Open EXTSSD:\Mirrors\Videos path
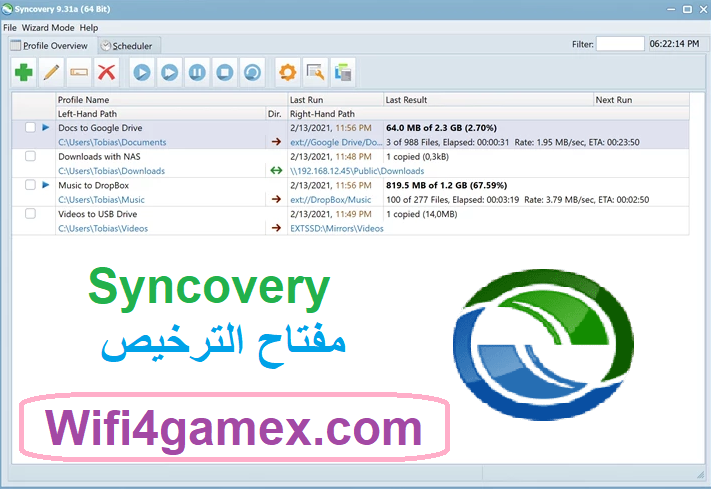The height and width of the screenshot is (489, 711). (337, 228)
